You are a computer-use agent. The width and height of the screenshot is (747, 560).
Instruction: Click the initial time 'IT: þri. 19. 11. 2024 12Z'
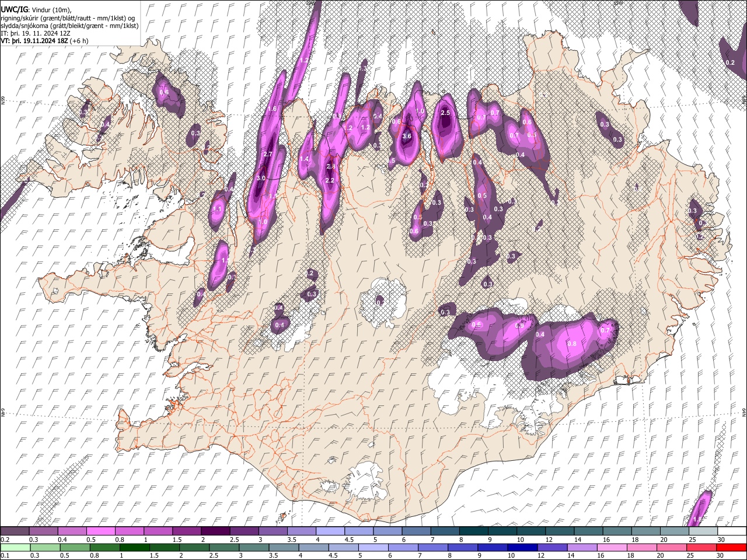tap(37, 33)
